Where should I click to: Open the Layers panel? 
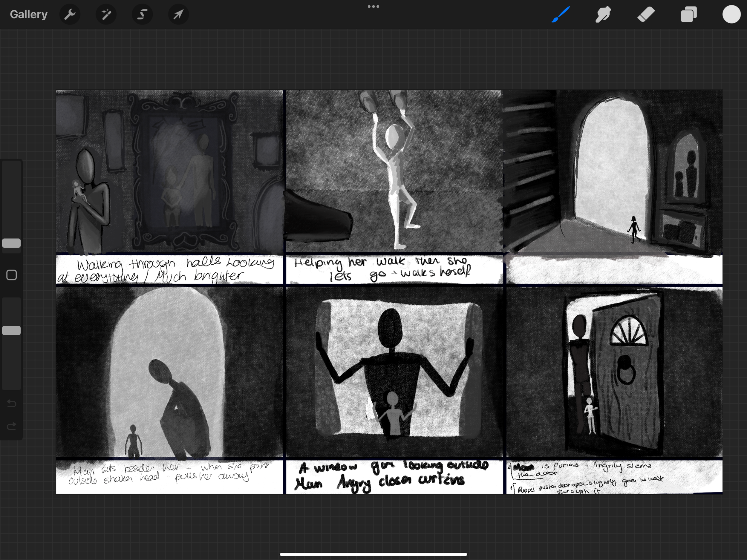[688, 15]
